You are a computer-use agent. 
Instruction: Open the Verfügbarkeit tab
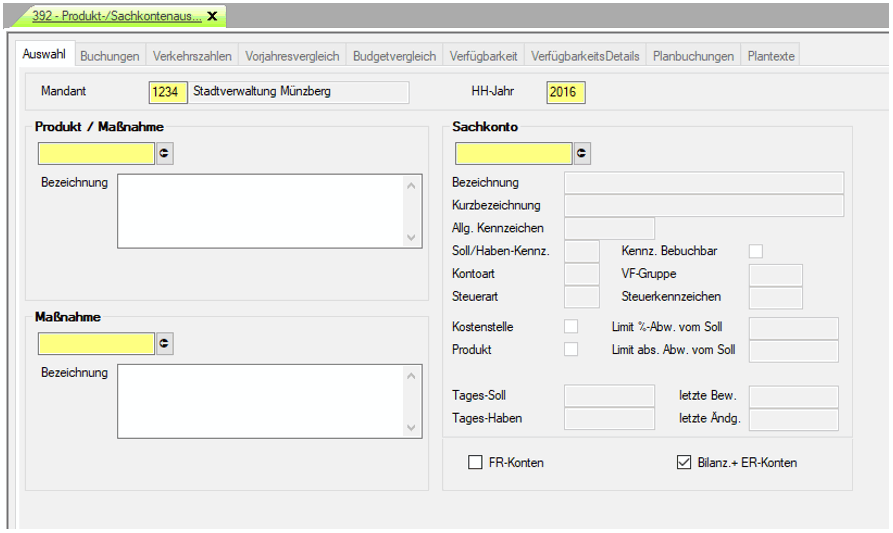[483, 56]
